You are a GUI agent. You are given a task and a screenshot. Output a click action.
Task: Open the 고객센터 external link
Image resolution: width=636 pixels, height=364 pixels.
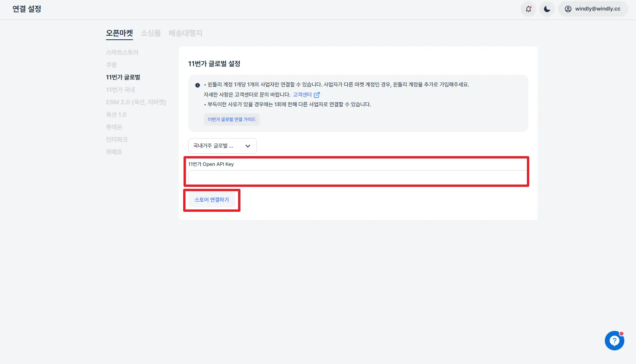tap(306, 95)
